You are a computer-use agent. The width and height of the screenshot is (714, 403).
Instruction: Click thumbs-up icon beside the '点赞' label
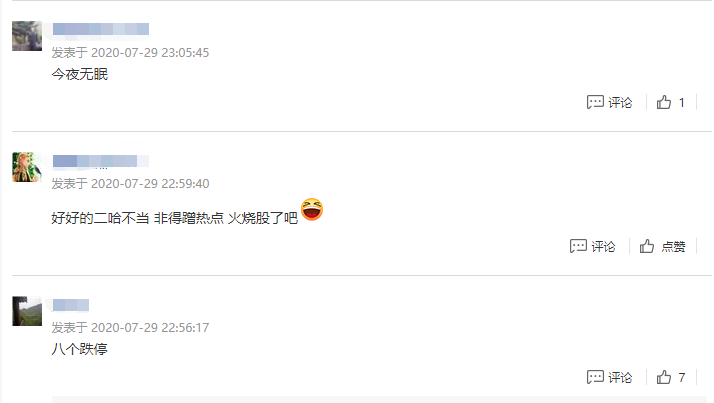pos(647,246)
